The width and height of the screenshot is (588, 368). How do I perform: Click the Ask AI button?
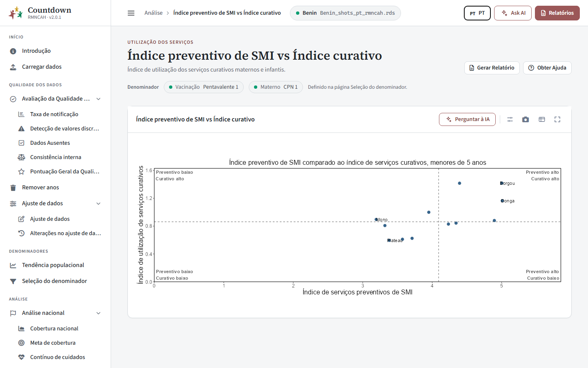pos(513,13)
